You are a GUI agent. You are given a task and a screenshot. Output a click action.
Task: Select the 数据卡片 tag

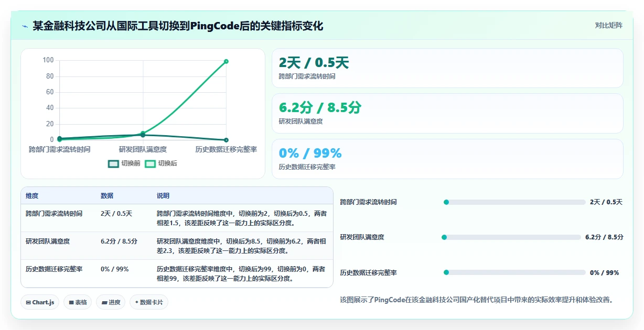coord(149,302)
